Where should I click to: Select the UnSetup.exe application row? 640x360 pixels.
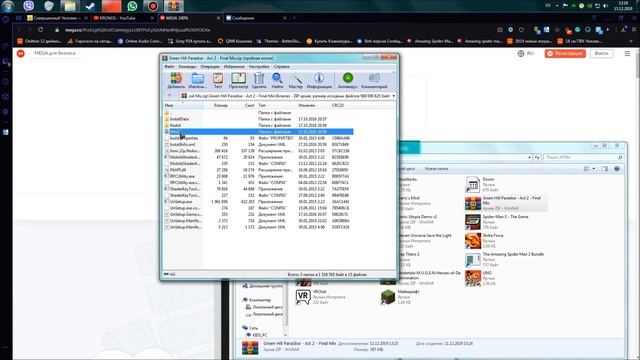coord(259,202)
